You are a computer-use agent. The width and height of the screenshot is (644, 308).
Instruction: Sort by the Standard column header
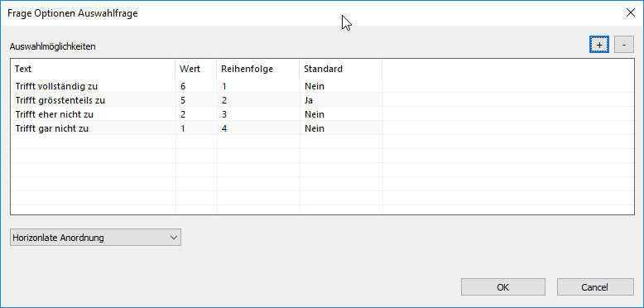[x=341, y=69]
